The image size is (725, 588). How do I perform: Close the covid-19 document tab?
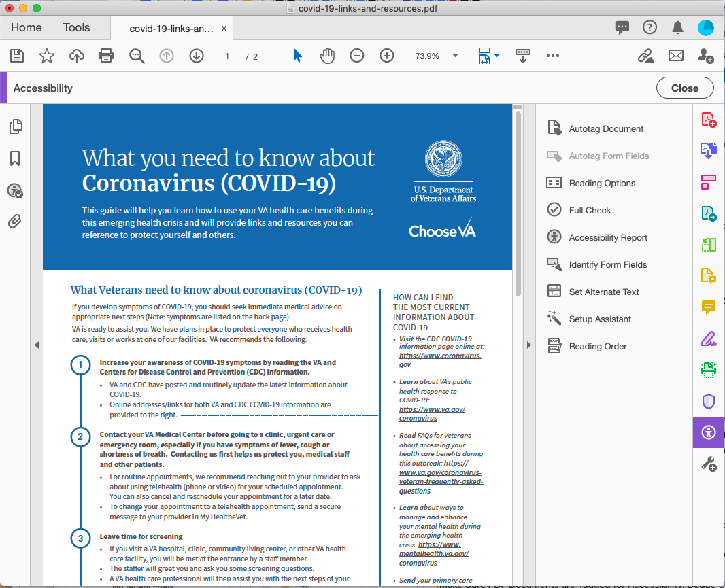point(224,28)
